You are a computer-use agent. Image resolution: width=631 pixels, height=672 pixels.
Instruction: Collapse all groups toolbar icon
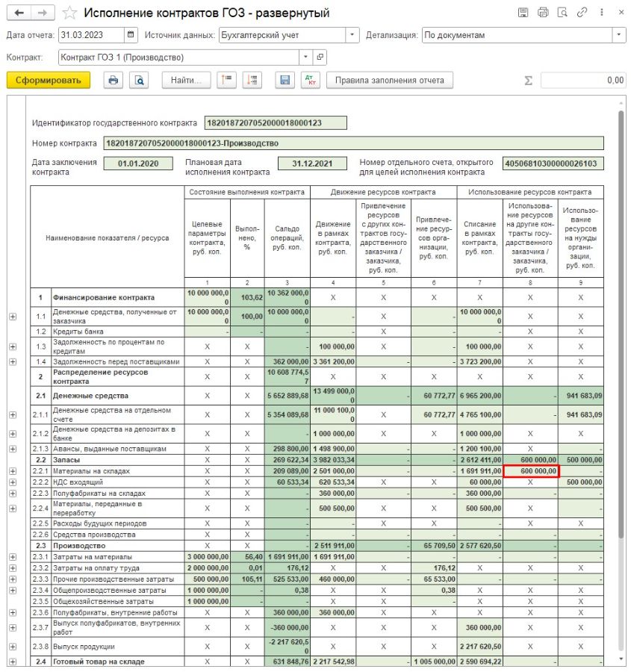(226, 80)
